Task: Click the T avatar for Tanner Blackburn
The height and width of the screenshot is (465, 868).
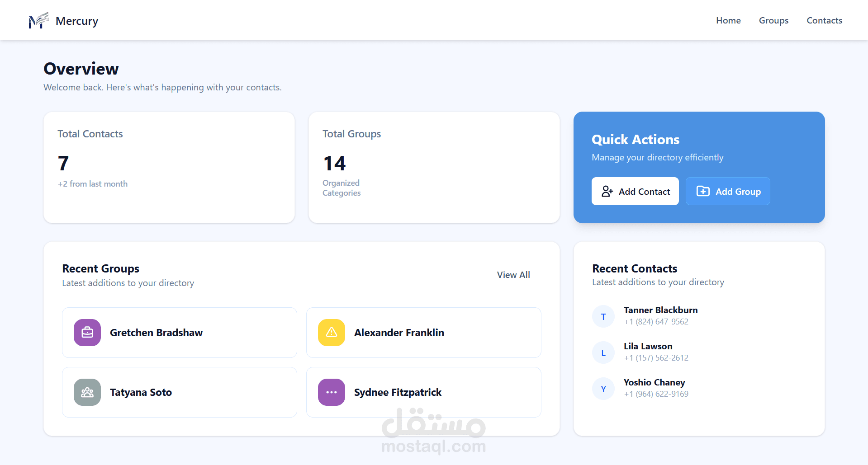Action: (x=603, y=316)
